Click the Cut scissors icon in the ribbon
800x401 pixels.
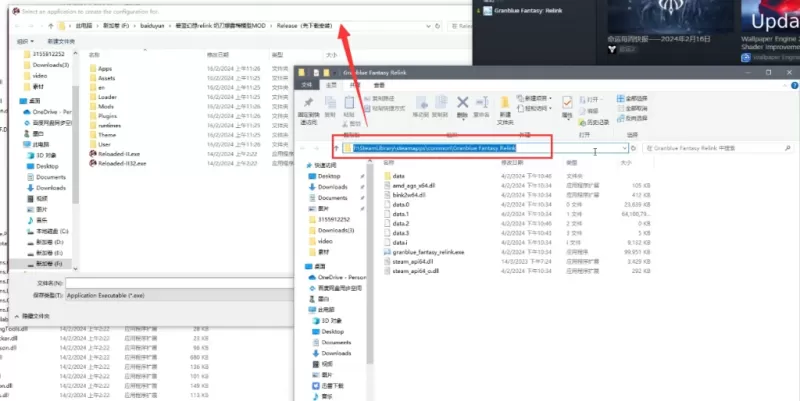coord(345,123)
